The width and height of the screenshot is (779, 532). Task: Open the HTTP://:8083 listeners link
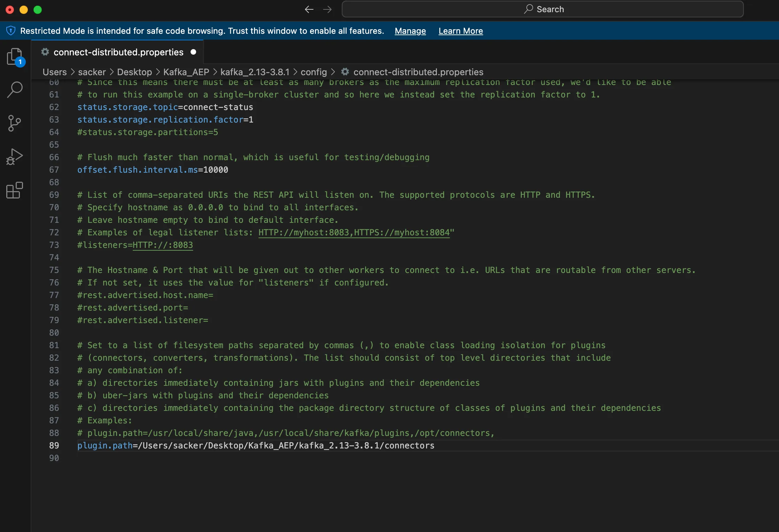coord(163,245)
